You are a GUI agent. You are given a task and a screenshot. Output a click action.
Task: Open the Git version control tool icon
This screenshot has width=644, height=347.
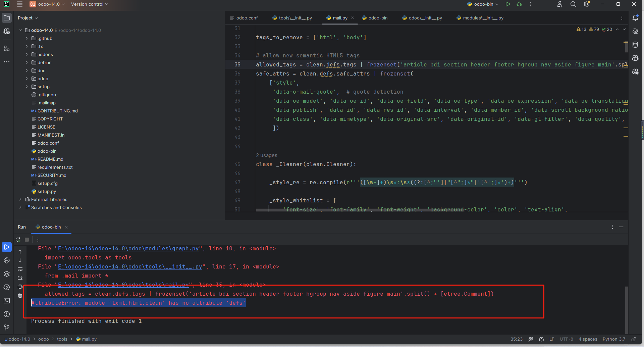[7, 328]
